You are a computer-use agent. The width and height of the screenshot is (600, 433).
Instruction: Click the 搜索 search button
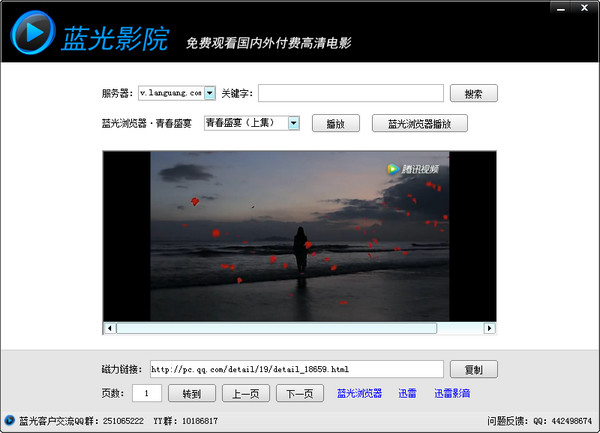point(474,93)
